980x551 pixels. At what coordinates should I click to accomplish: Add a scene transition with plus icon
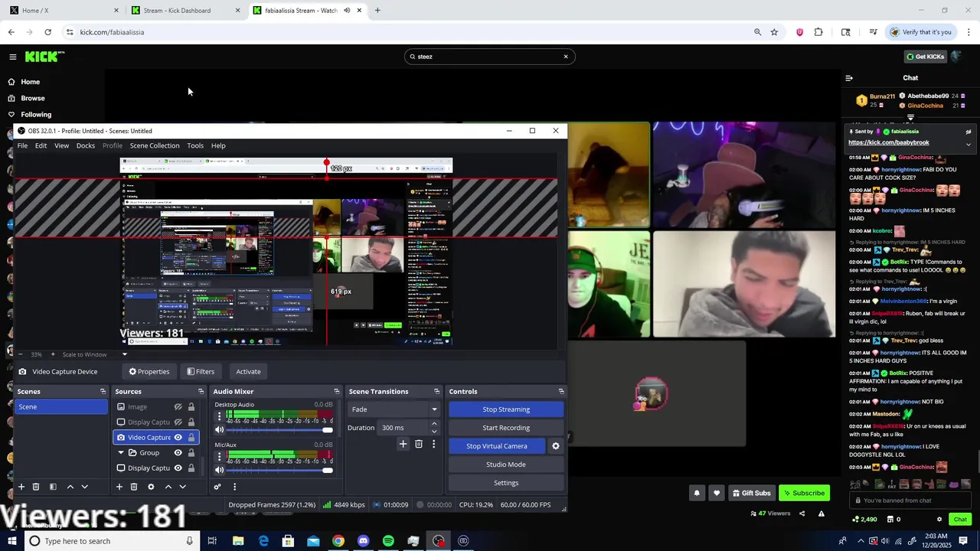tap(403, 444)
